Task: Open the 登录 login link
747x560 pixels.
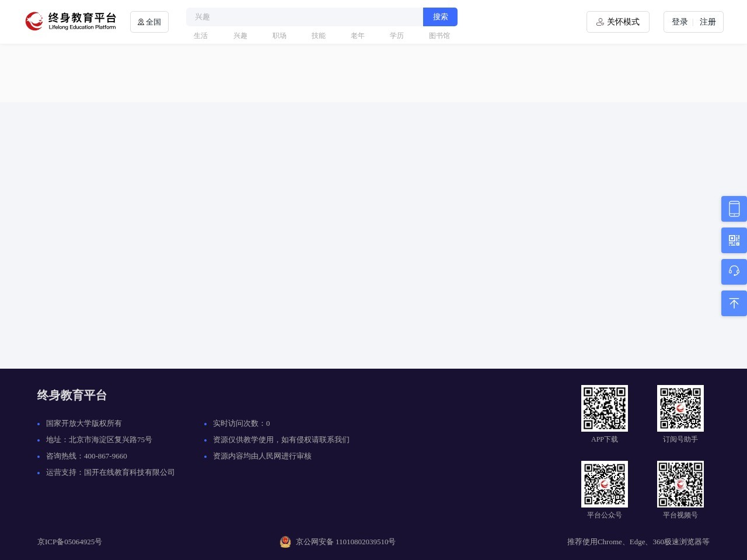Action: point(679,22)
